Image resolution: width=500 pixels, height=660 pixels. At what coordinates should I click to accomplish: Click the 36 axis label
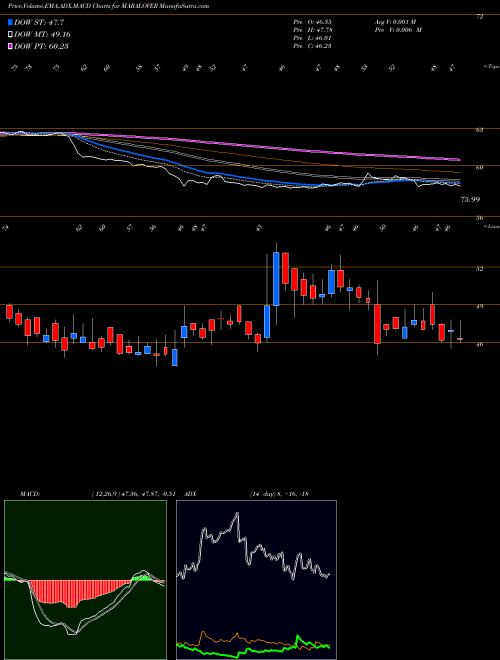tap(479, 218)
